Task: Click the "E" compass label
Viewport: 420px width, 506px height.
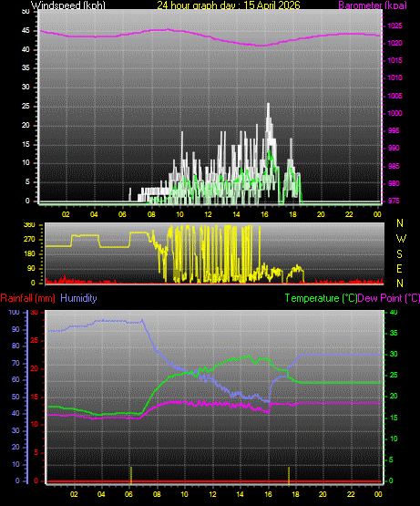Action: (399, 268)
